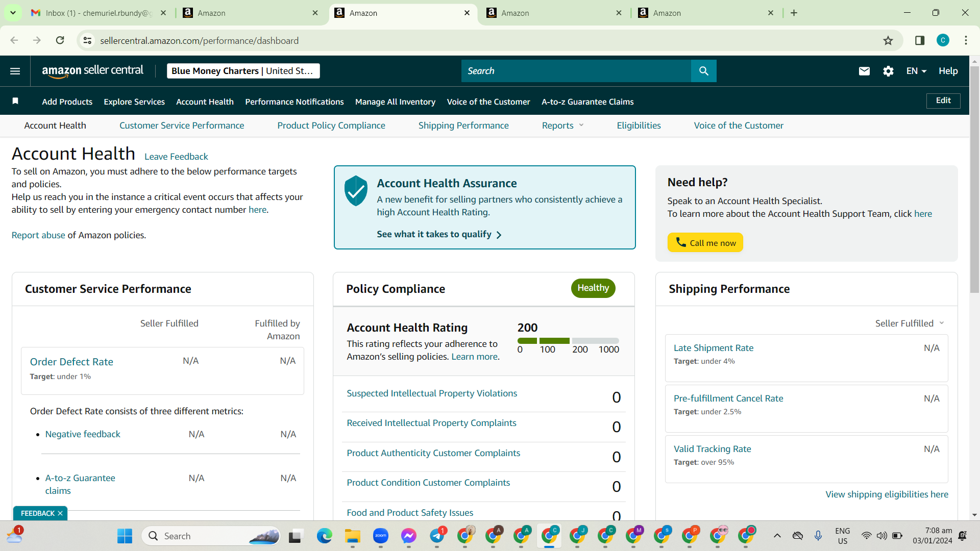
Task: Open the Eligibilities tab
Action: (x=639, y=126)
